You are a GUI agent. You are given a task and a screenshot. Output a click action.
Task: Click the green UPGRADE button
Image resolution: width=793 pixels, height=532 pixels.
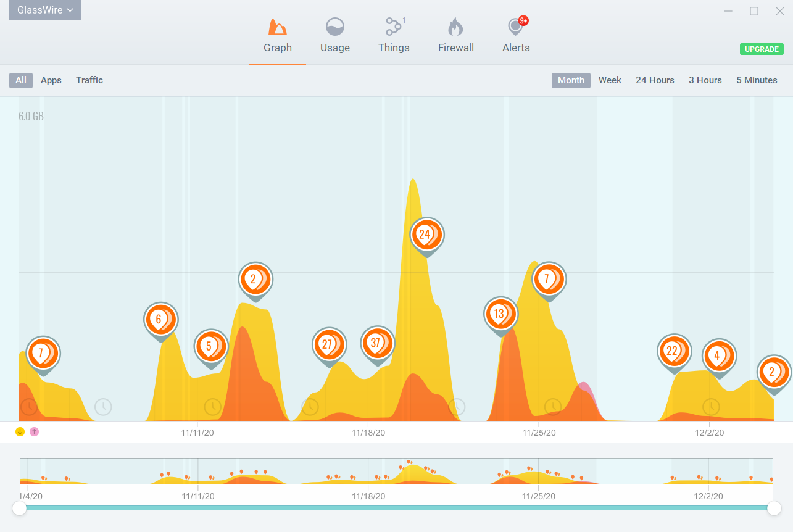pos(762,49)
